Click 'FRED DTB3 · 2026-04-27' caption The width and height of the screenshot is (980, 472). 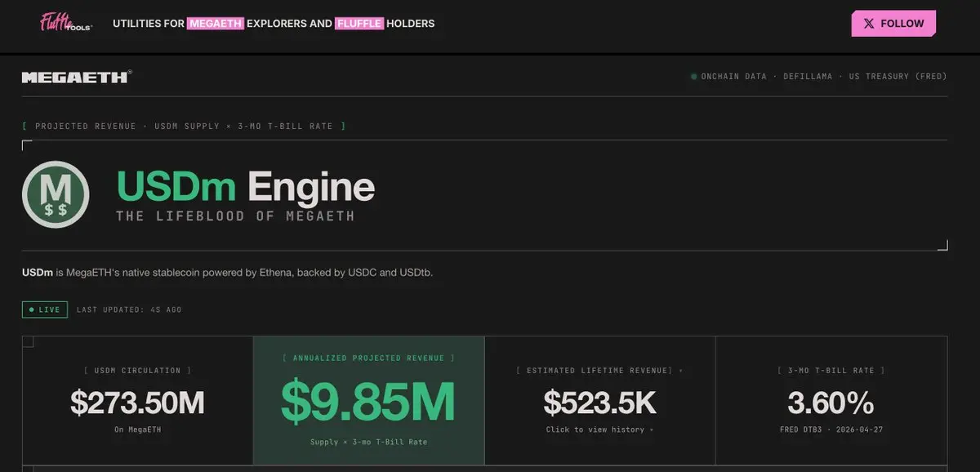831,430
